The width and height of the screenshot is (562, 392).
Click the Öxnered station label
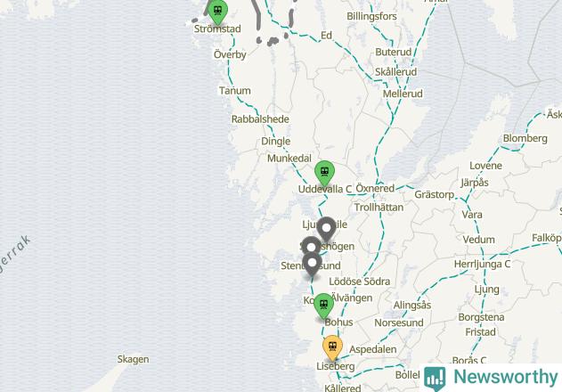coord(375,188)
